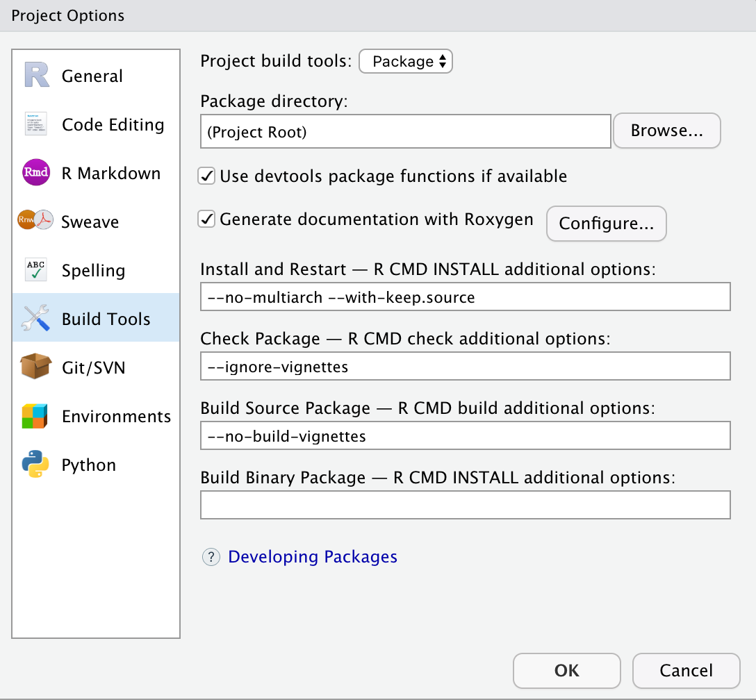Follow the Developing Packages link
Screen dimensions: 756x700
pyautogui.click(x=313, y=557)
